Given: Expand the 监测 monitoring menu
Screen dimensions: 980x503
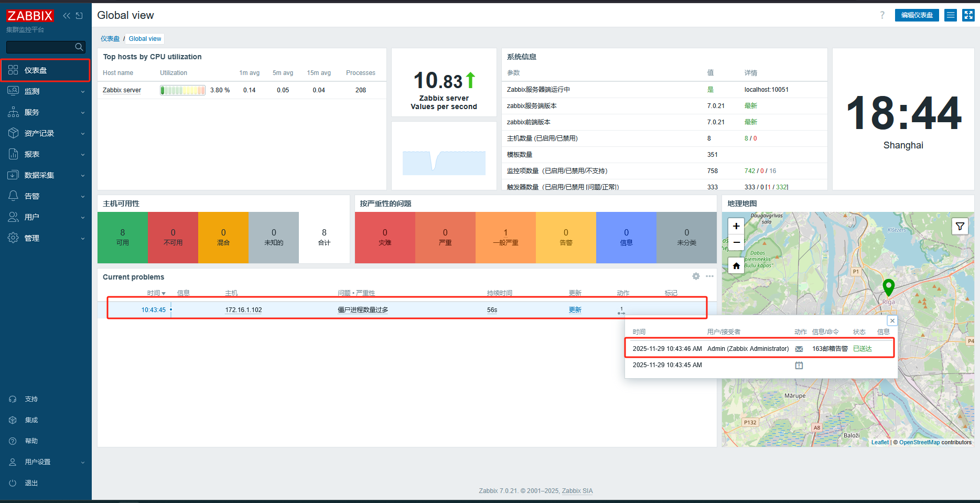Looking at the screenshot, I should 46,91.
